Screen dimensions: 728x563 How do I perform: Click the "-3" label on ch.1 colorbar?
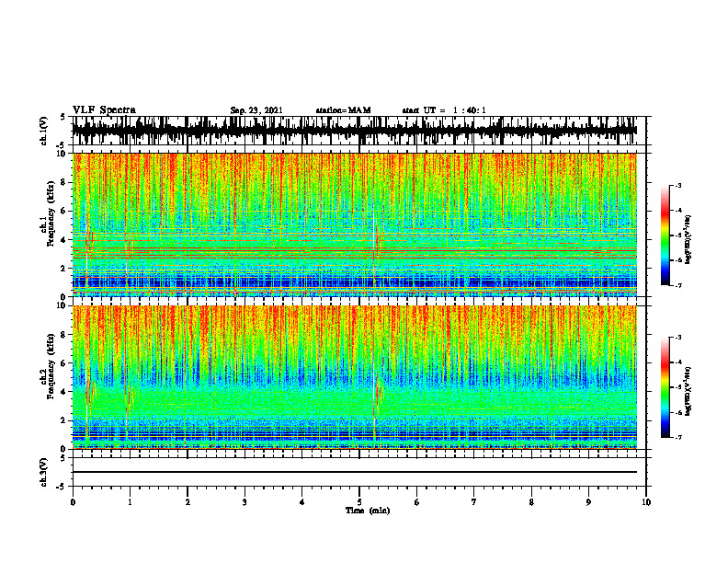point(678,186)
